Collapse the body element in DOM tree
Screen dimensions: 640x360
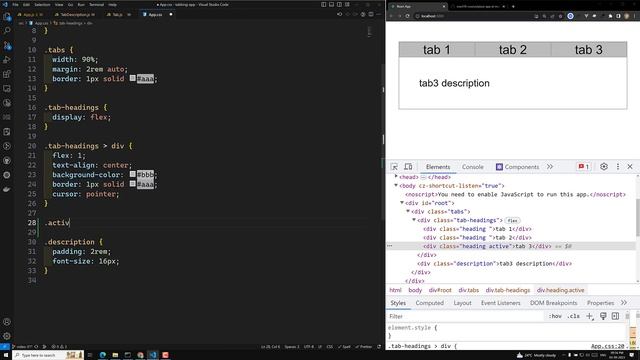(x=396, y=185)
